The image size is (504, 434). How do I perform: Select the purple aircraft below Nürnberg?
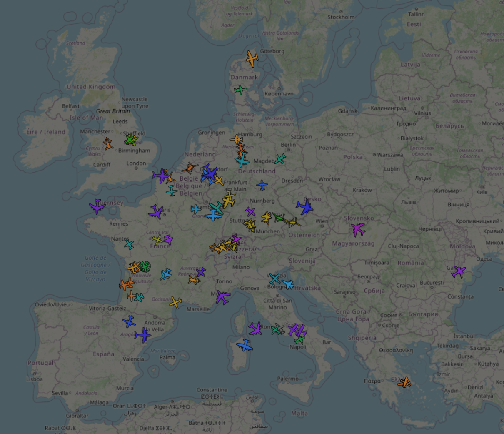pyautogui.click(x=250, y=211)
